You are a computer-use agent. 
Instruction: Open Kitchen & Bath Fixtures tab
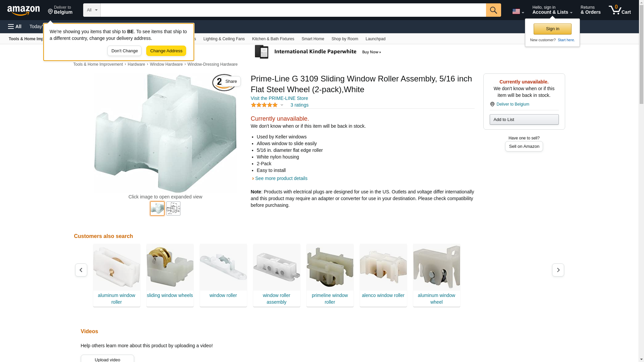point(273,39)
